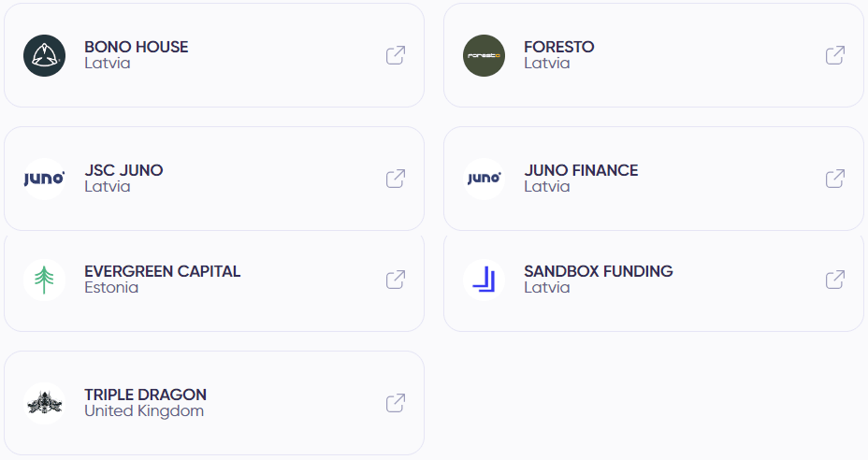This screenshot has width=868, height=460.
Task: Click the JUNO FINANCE company name
Action: 581,170
